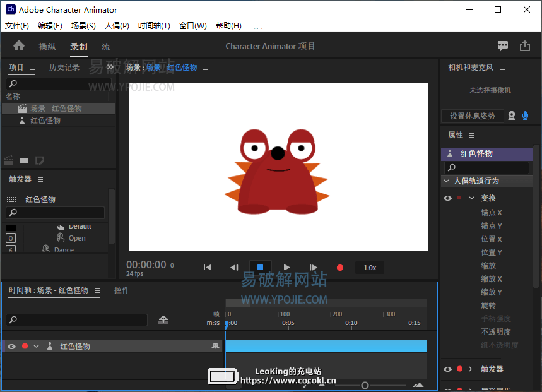Toggle the webcam input icon

click(x=512, y=116)
